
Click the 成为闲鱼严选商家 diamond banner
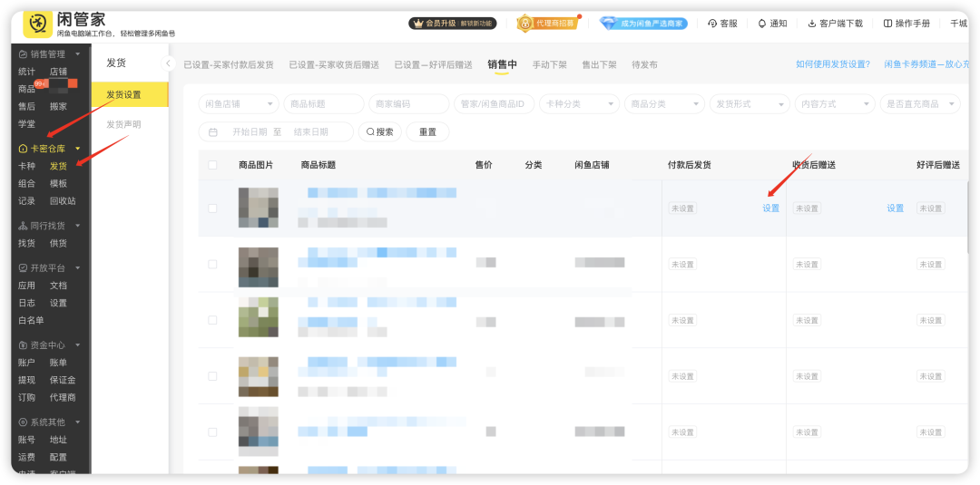tap(643, 23)
